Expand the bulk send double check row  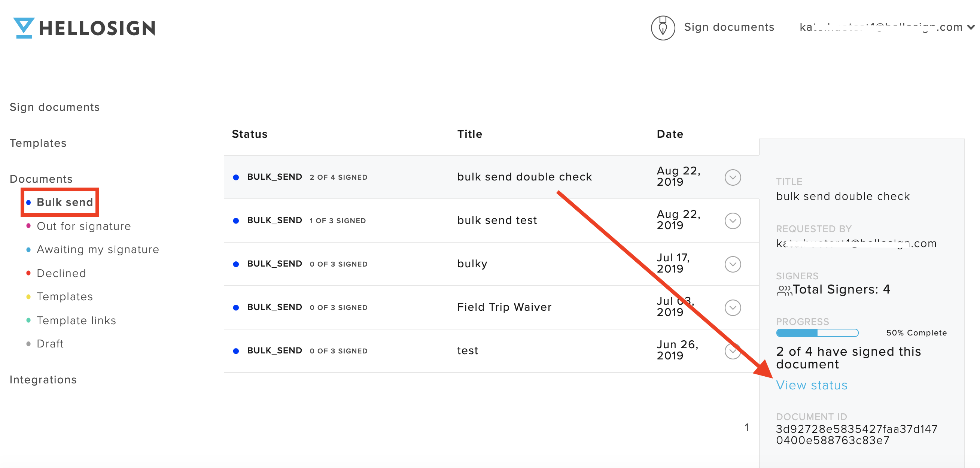point(732,177)
